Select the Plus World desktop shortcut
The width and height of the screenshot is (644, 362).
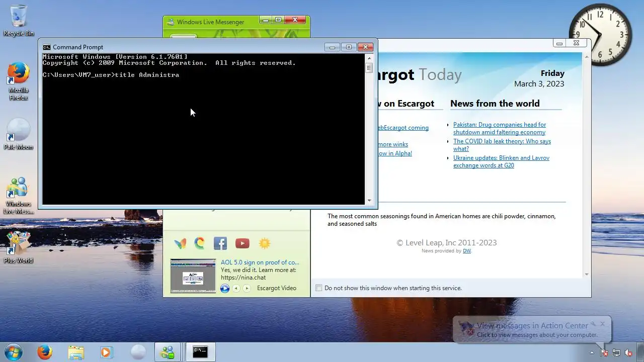click(x=19, y=247)
